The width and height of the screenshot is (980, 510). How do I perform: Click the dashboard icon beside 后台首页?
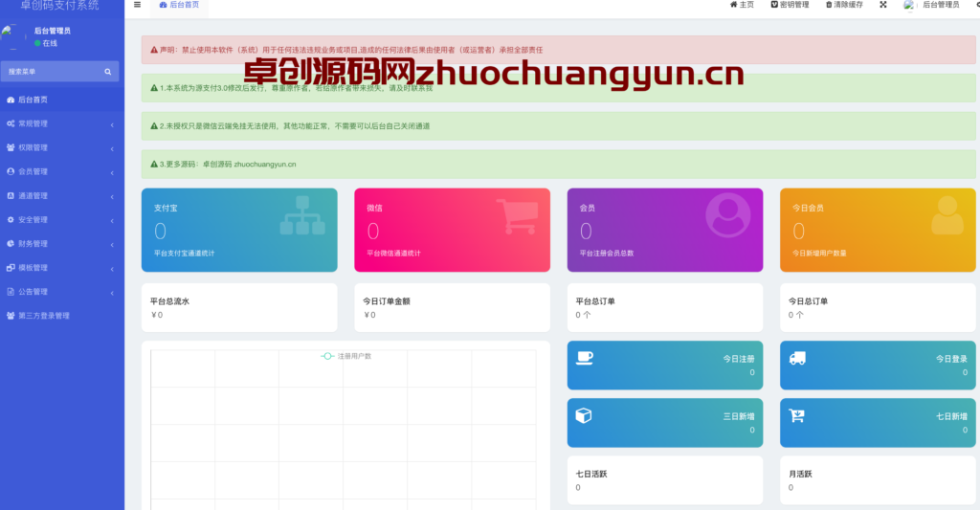click(11, 100)
